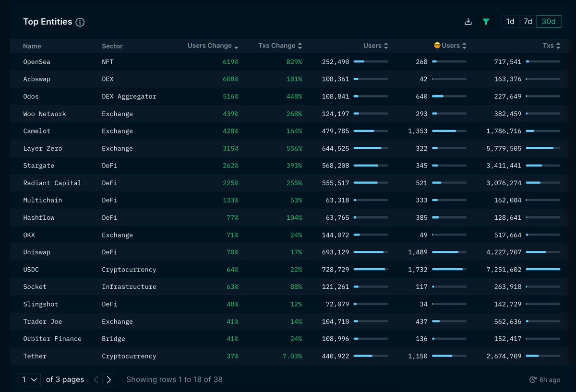Viewport: 576px width, 392px height.
Task: Download the table data
Action: [x=468, y=22]
